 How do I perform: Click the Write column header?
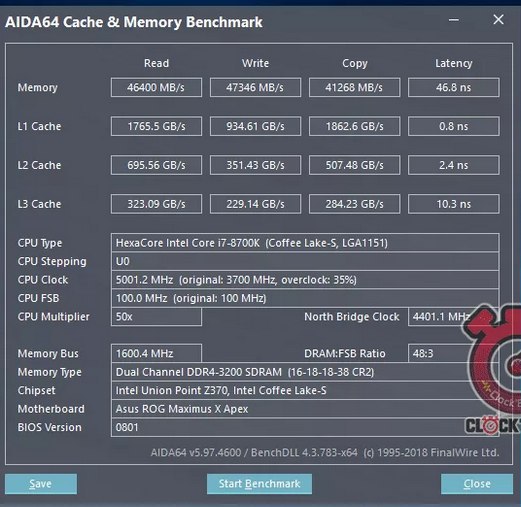tap(255, 63)
